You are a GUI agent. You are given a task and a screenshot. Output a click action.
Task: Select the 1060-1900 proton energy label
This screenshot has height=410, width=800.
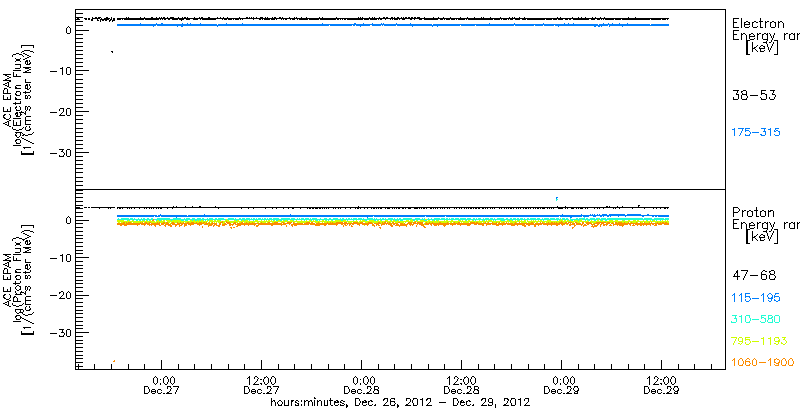[763, 363]
